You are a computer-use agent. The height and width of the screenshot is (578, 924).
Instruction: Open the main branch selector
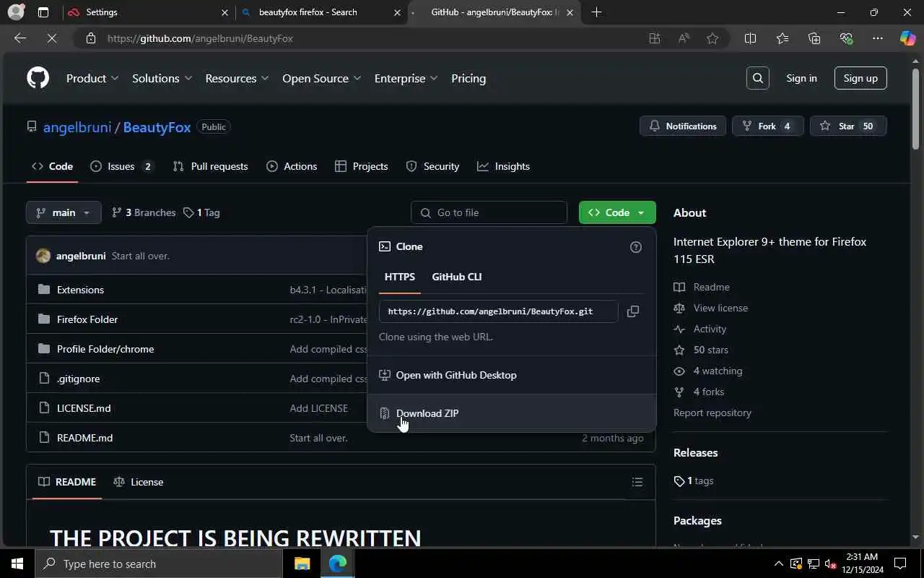(64, 212)
